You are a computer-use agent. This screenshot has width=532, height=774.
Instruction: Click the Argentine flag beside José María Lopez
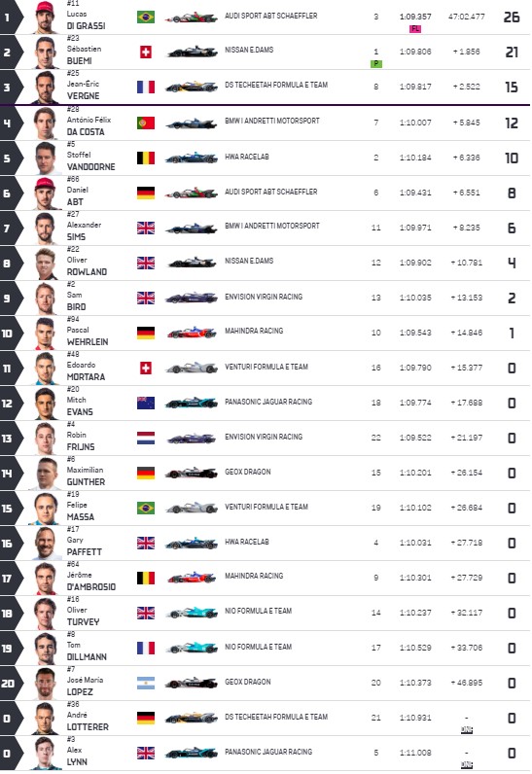146,684
